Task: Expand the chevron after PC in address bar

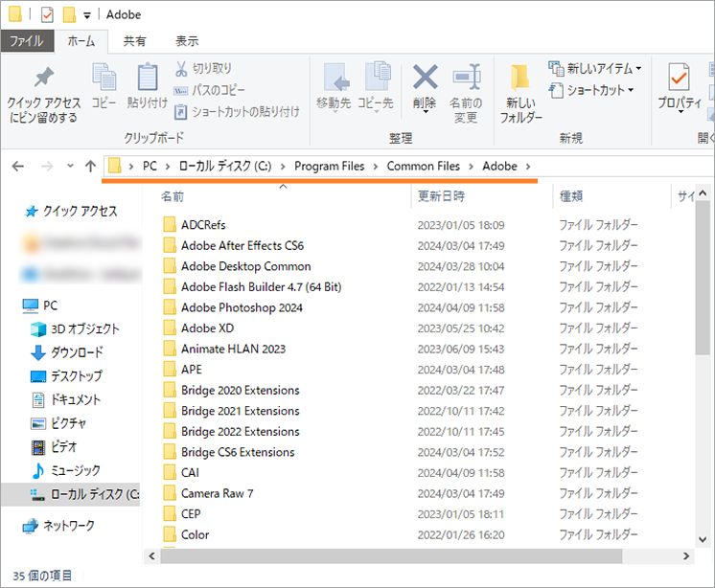Action: pos(168,167)
